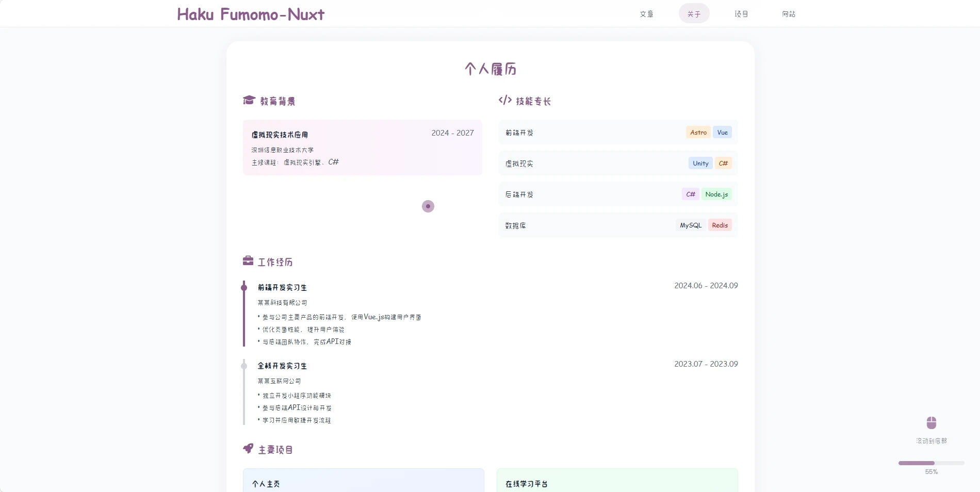Screen dimensions: 980x492
Task: Click the 深圳信息职业技术大学 school name
Action: coord(283,150)
